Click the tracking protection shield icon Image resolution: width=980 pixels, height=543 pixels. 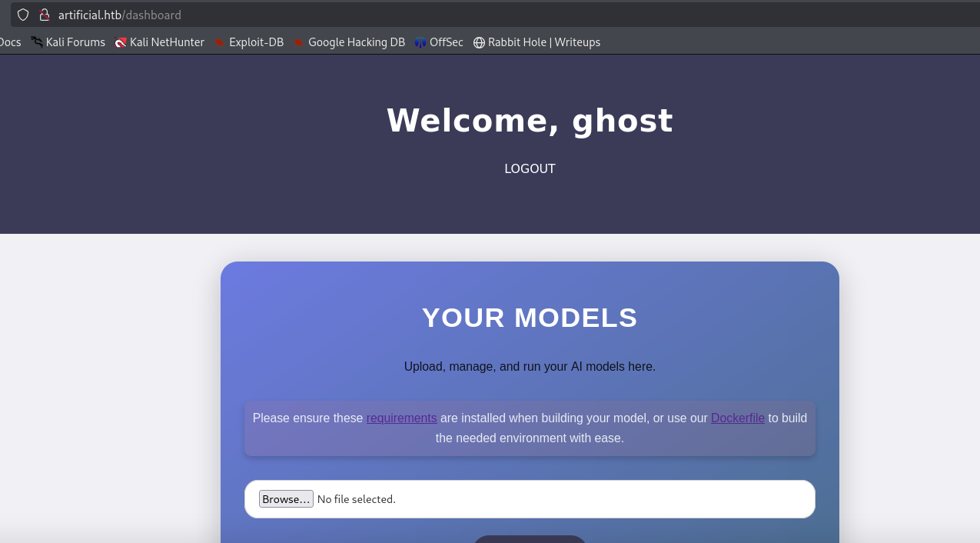pos(23,15)
